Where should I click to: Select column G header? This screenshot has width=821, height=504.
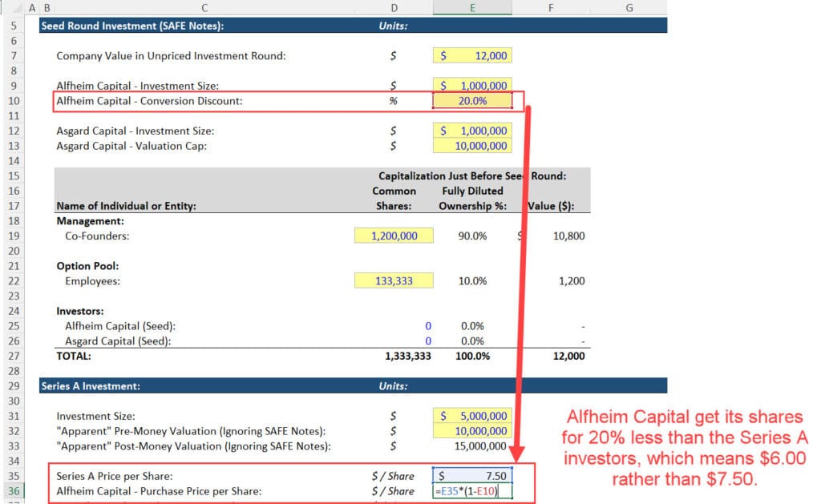pos(630,6)
